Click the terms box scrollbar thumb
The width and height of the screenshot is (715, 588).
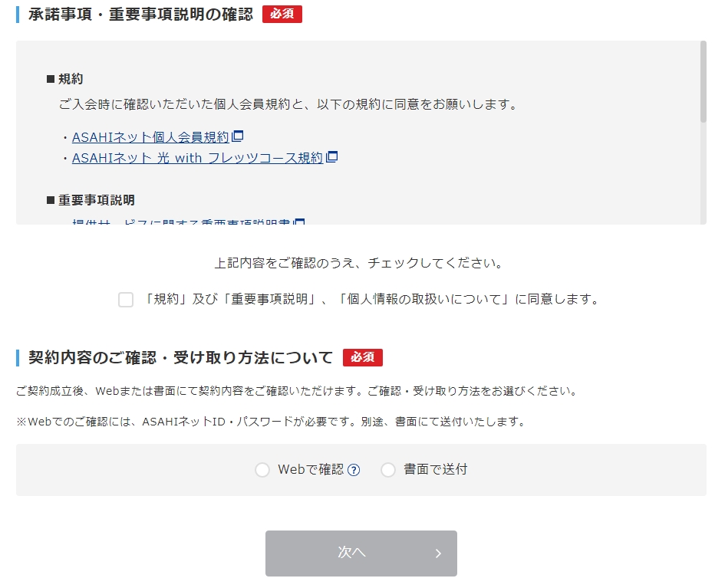[x=703, y=81]
